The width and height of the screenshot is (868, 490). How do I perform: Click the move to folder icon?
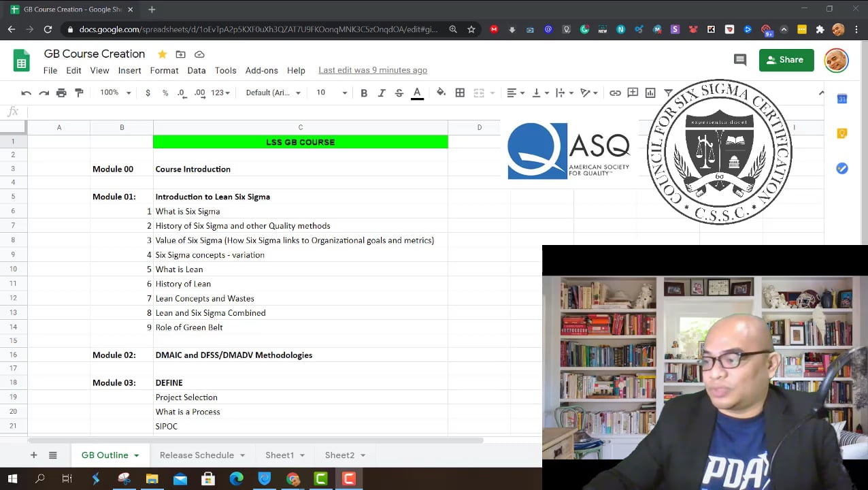pos(180,54)
